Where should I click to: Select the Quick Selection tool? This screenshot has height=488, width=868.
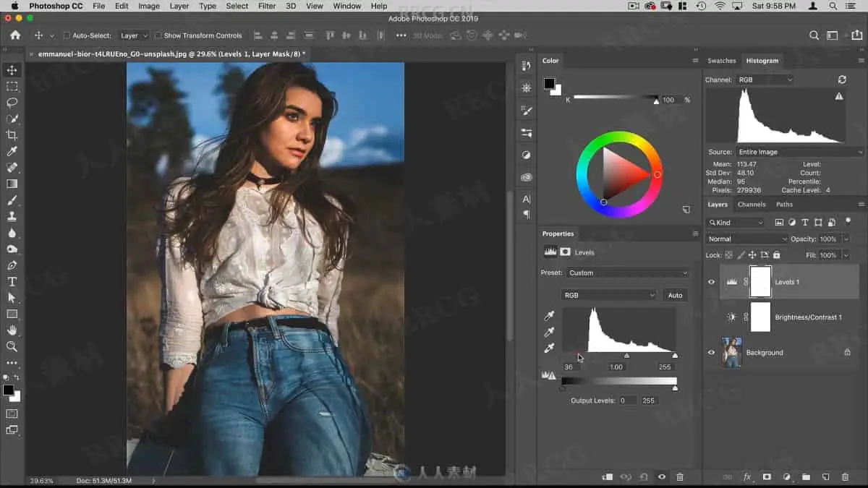(x=12, y=119)
